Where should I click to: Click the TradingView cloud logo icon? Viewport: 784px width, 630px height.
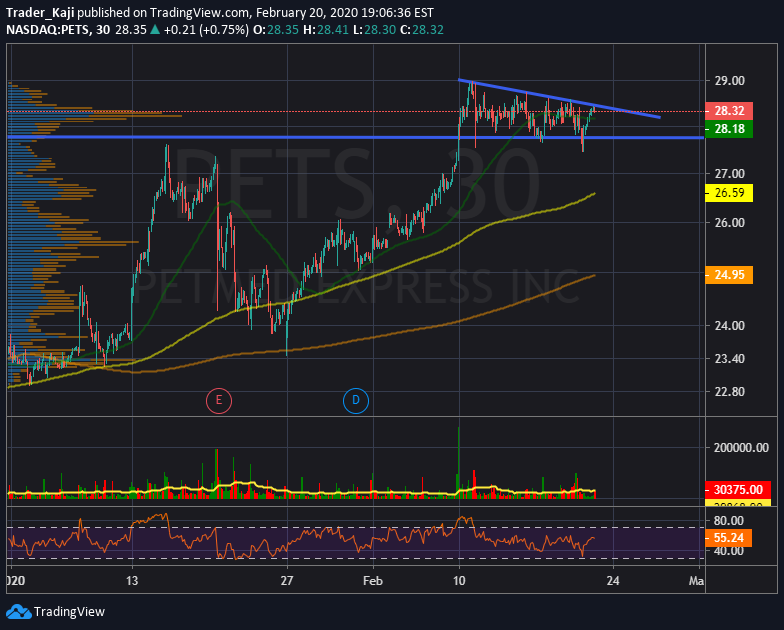pos(18,612)
